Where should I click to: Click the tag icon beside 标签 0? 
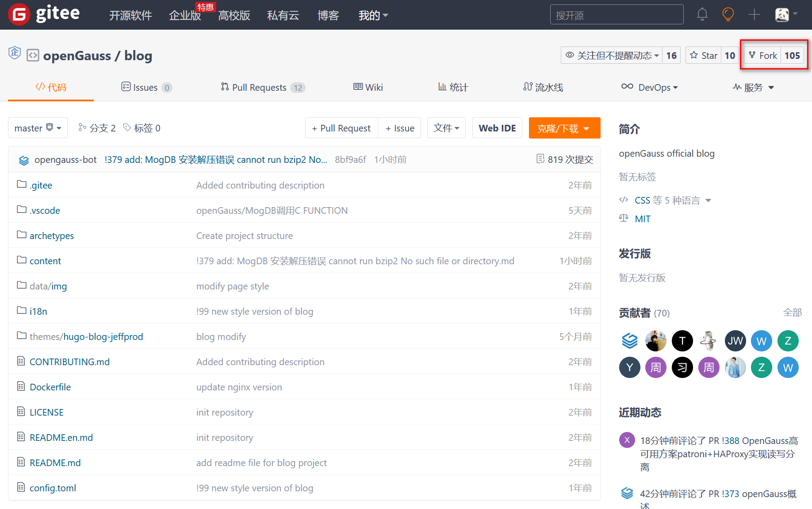[127, 127]
